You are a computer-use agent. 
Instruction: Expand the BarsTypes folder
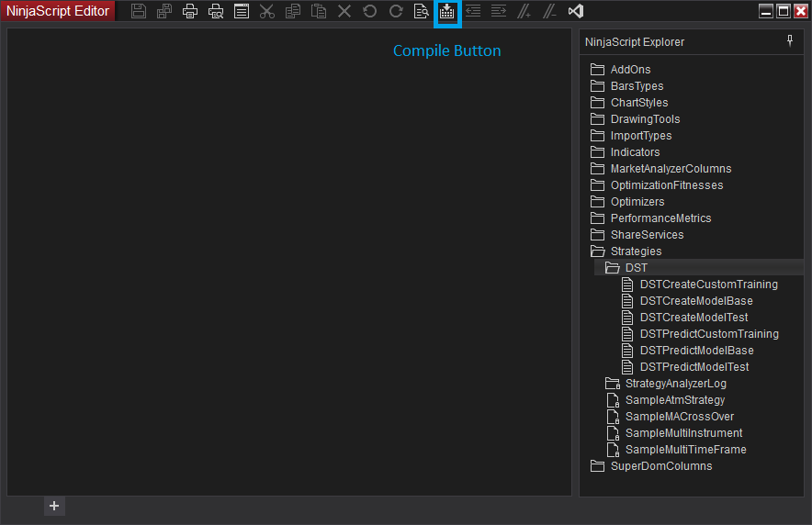point(626,86)
